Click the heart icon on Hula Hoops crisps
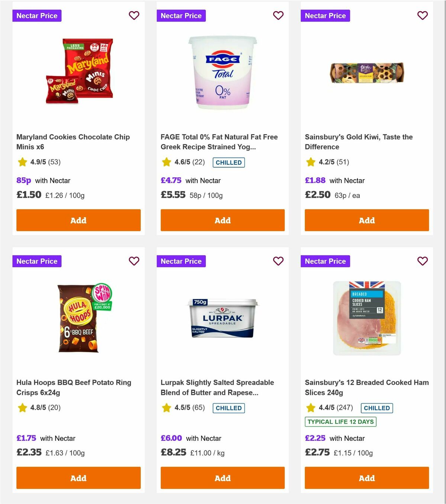This screenshot has width=446, height=504. (x=134, y=261)
